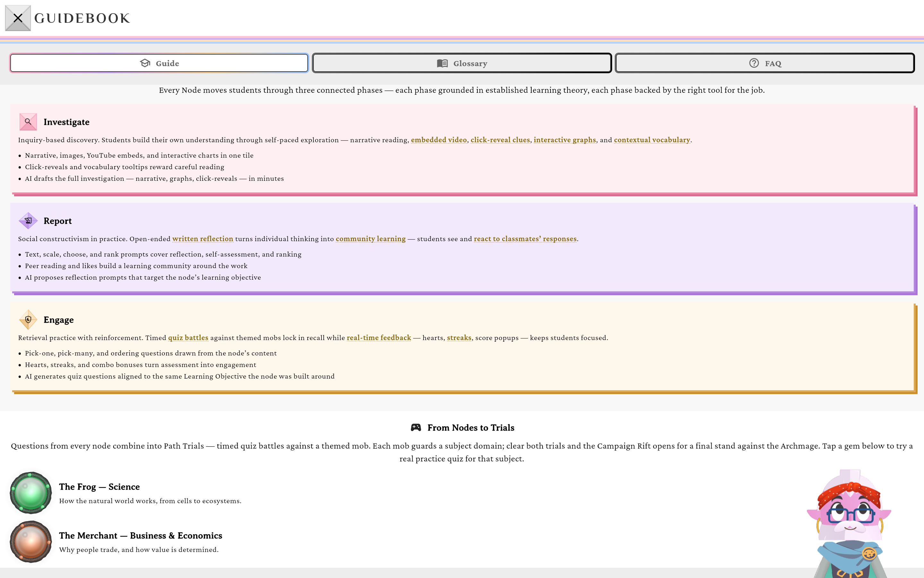Click the 'Report' heading
Screen dimensions: 924x578
point(58,221)
